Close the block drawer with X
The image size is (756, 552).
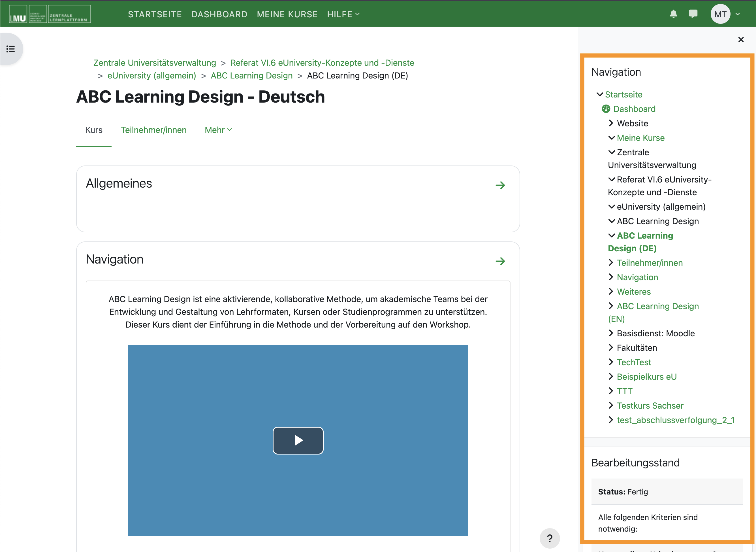point(741,40)
